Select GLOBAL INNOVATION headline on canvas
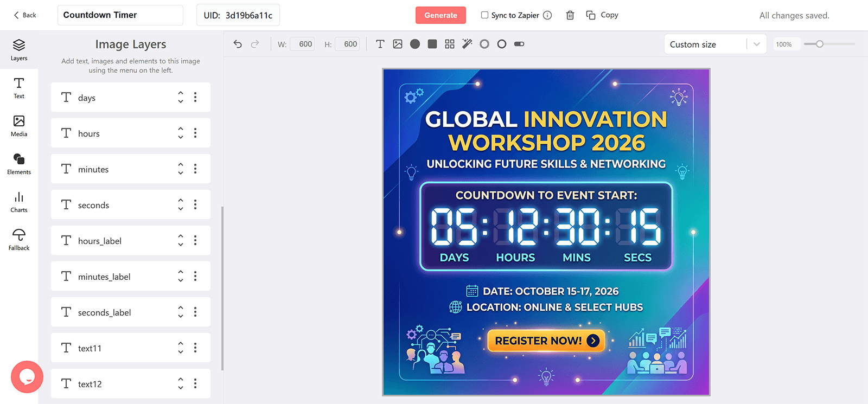Screen dimensions: 868x404 pos(546,119)
